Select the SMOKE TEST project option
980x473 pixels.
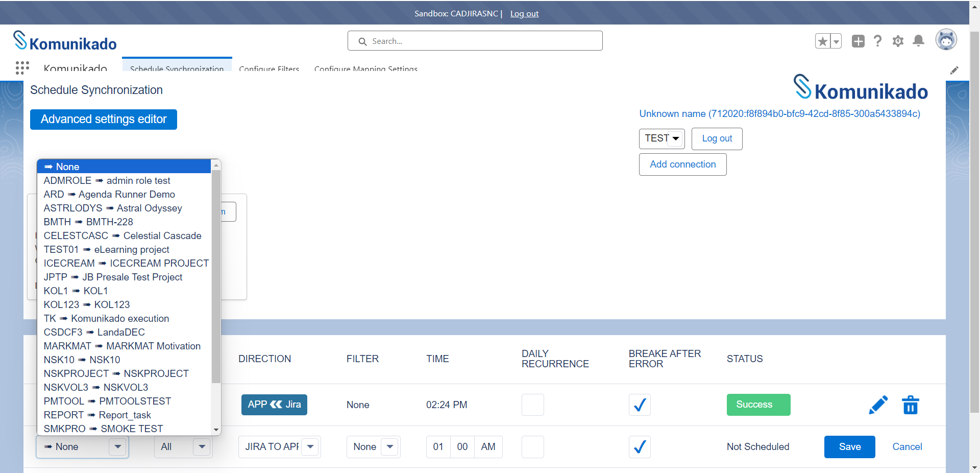tap(124, 429)
